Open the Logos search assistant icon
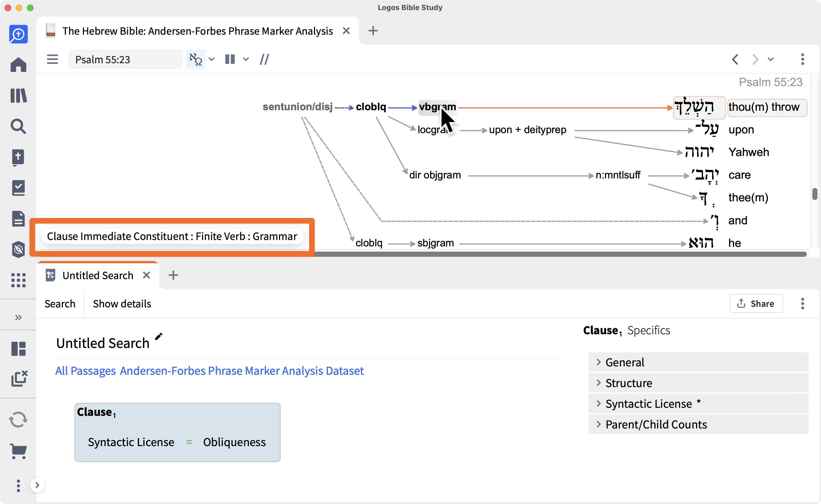Image resolution: width=821 pixels, height=504 pixels. pos(18,34)
